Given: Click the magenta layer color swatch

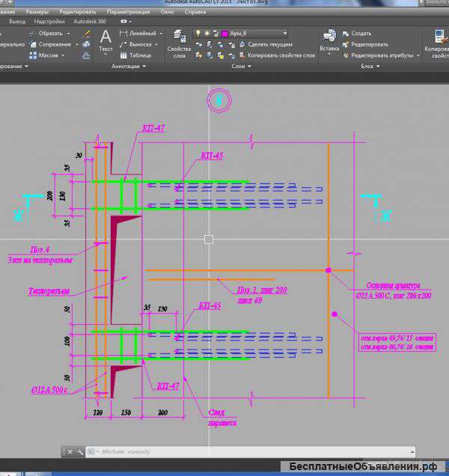Looking at the screenshot, I should [224, 34].
